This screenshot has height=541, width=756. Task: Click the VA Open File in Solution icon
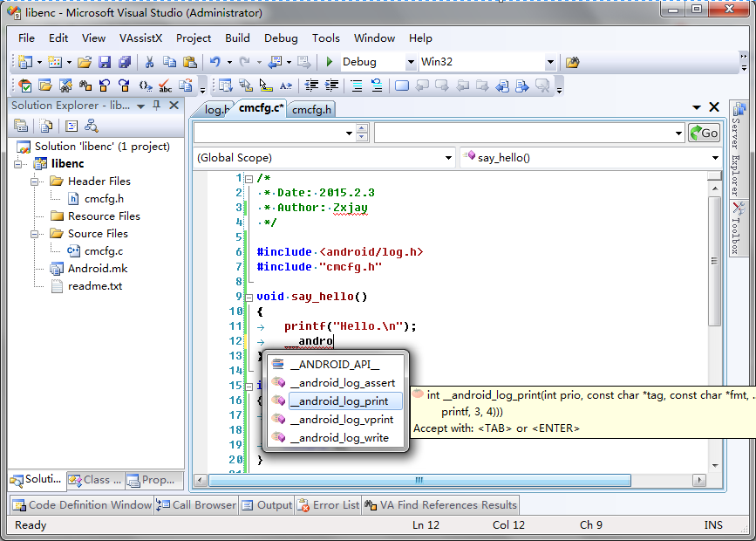[x=45, y=86]
